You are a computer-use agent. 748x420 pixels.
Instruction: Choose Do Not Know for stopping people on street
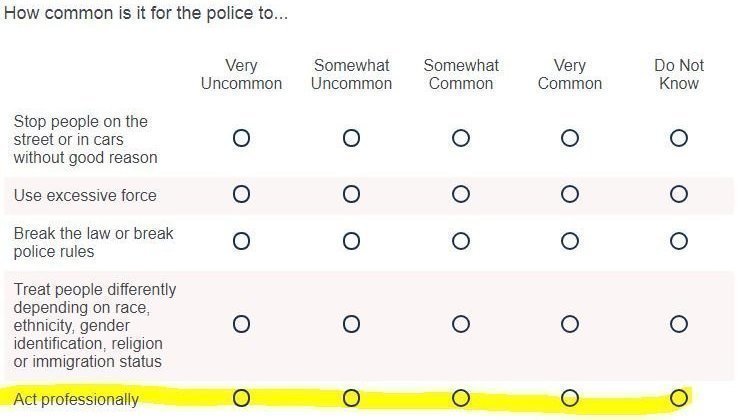click(679, 138)
